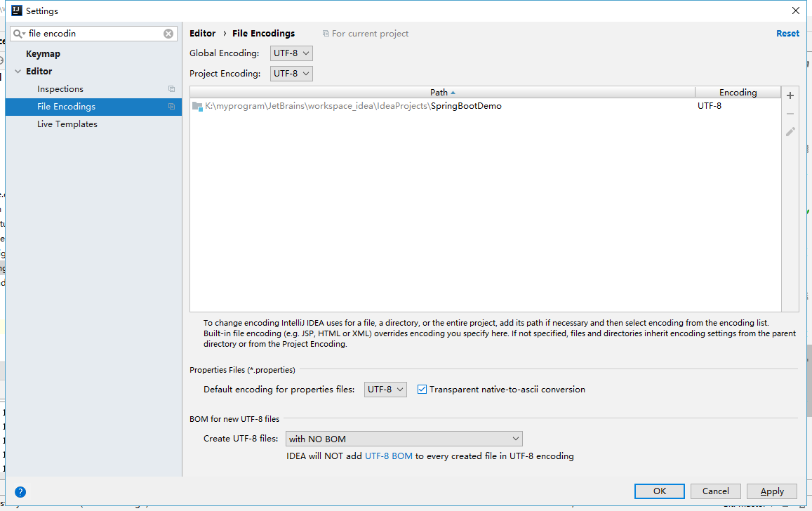Add a new path with the plus icon
The height and width of the screenshot is (511, 812).
click(790, 95)
